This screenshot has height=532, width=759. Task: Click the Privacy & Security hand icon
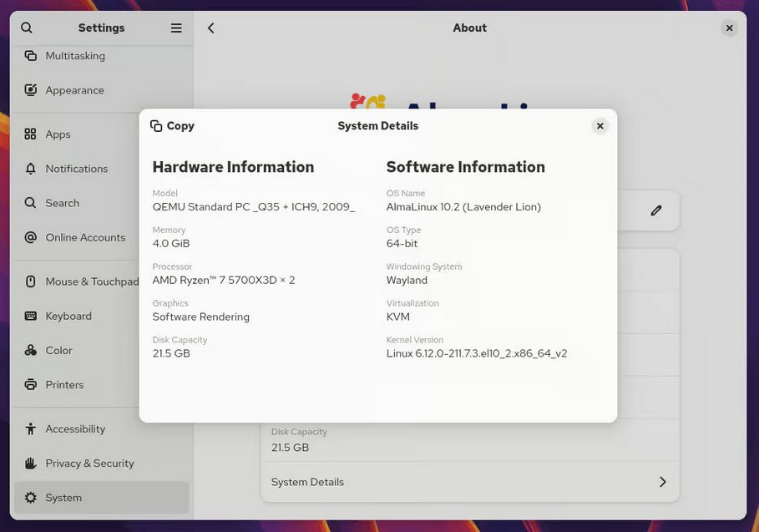[31, 463]
